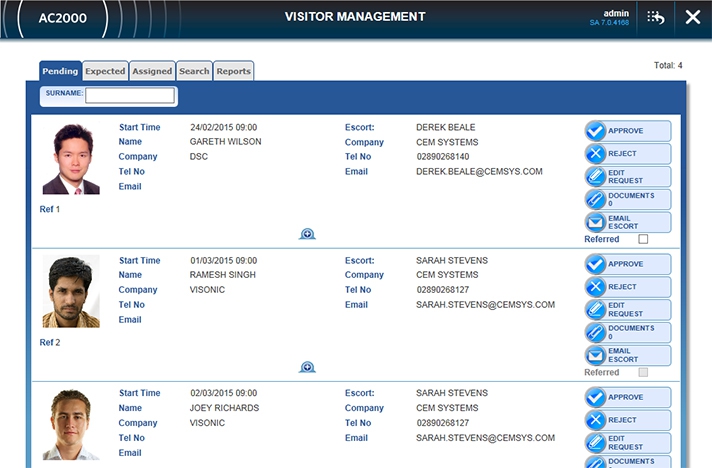Email escort Derek Beale
This screenshot has height=468, width=712.
[628, 222]
